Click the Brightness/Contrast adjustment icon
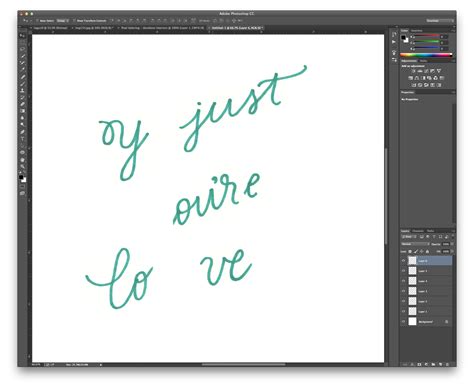Image resolution: width=474 pixels, height=390 pixels. point(413,71)
